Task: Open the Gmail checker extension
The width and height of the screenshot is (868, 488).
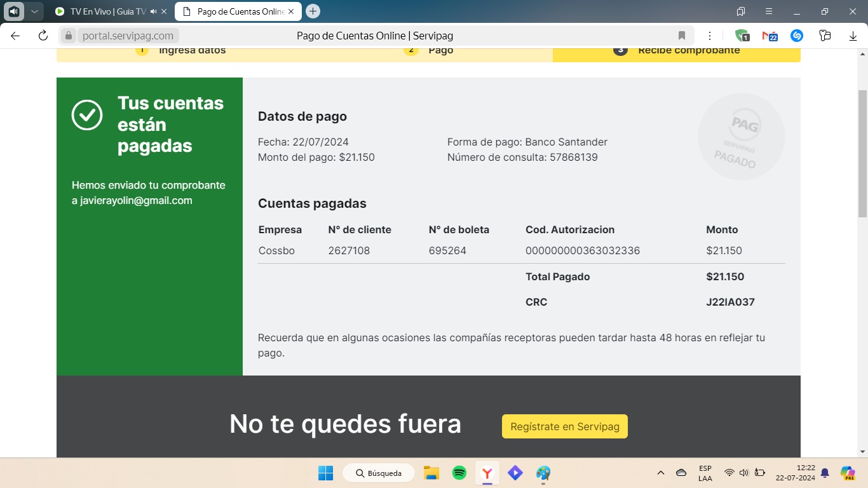Action: click(x=770, y=36)
